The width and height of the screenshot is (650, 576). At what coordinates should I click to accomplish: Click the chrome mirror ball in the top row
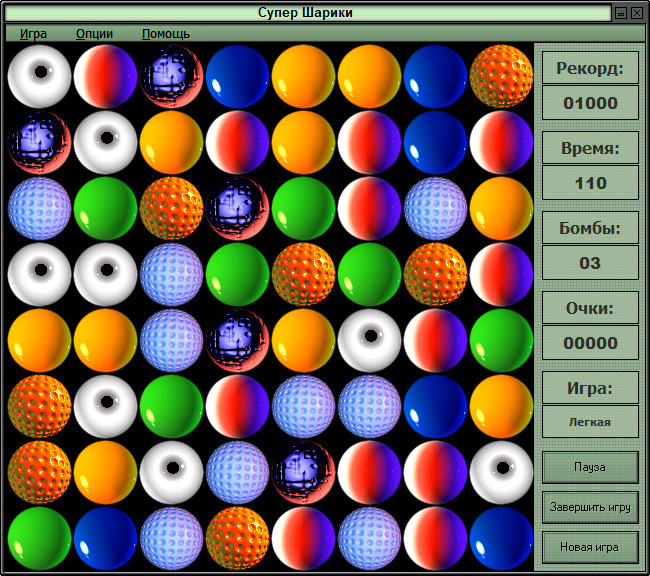click(x=172, y=76)
